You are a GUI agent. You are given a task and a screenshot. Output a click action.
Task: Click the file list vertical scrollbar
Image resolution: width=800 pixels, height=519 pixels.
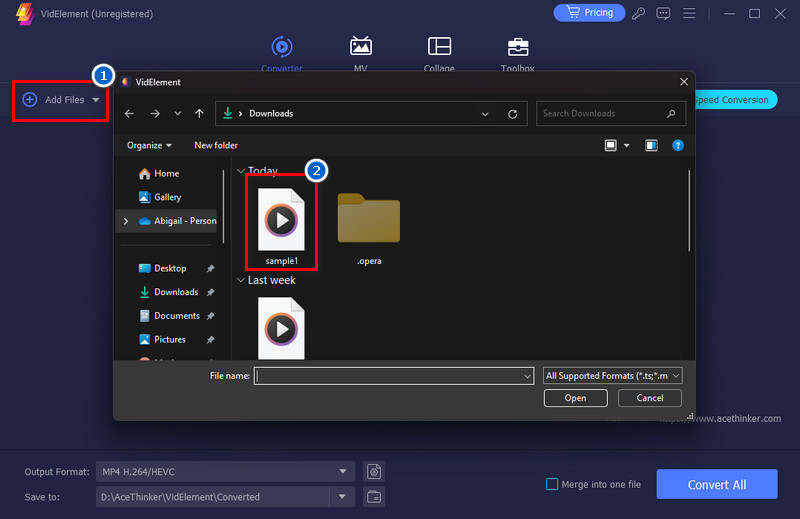[x=689, y=211]
